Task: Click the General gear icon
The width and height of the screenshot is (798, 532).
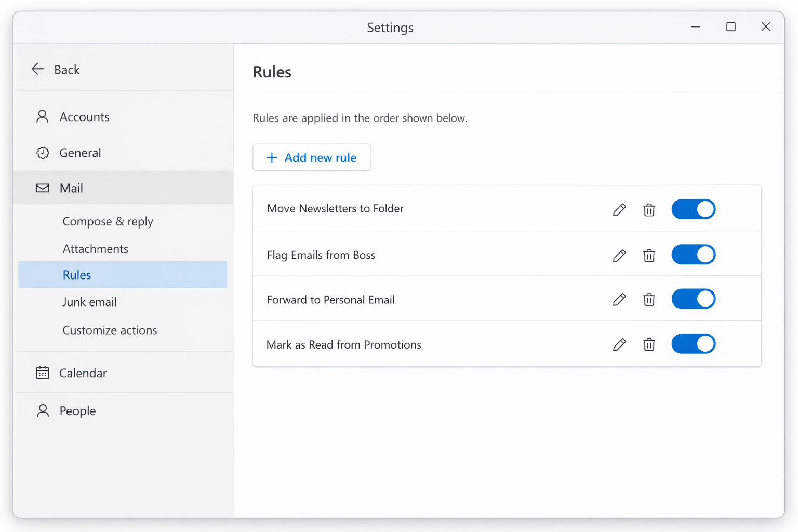Action: click(42, 152)
